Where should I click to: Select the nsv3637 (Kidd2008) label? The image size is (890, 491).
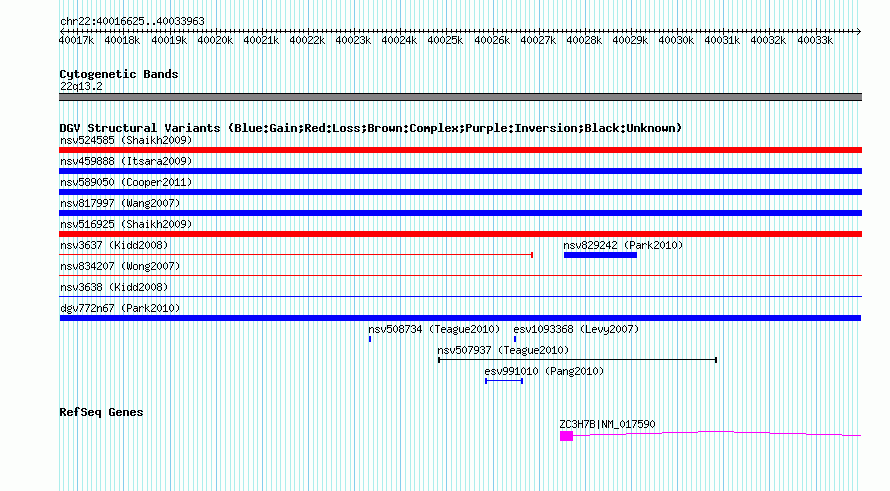114,245
